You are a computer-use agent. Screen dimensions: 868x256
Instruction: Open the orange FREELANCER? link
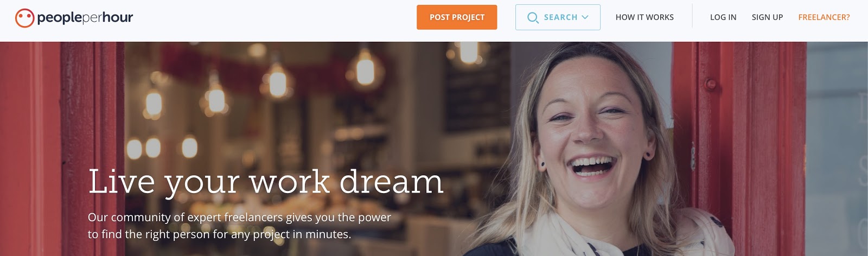click(824, 17)
